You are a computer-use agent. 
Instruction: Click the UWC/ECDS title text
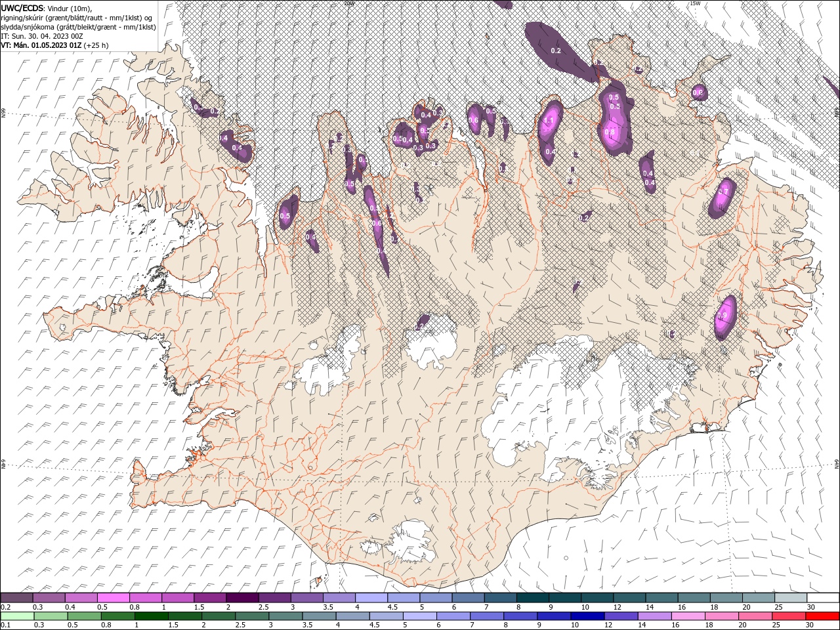tap(22, 8)
